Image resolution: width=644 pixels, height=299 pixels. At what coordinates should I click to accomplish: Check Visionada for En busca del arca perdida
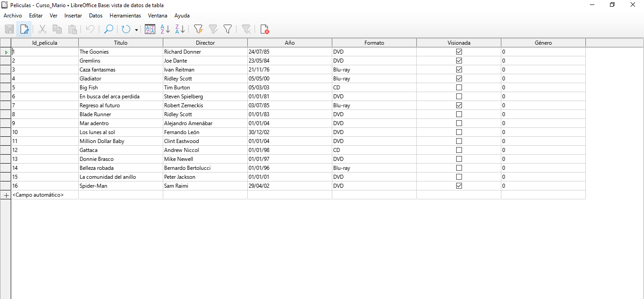coord(459,97)
